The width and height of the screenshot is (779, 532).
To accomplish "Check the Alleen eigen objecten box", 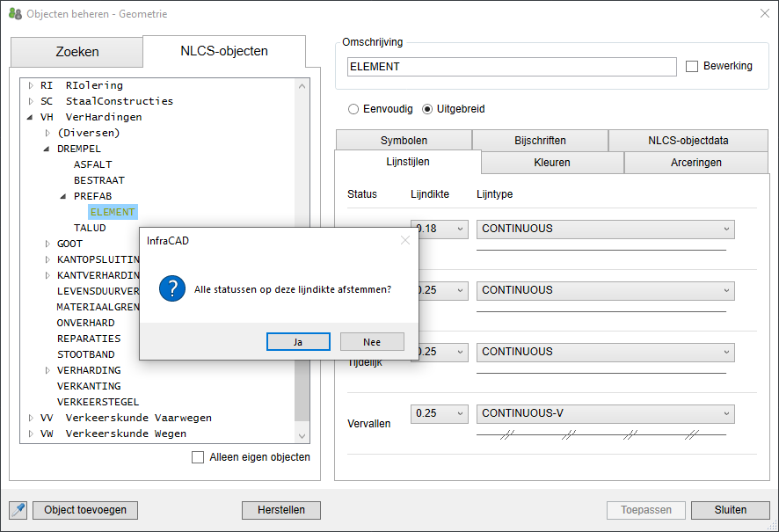I will click(x=198, y=457).
